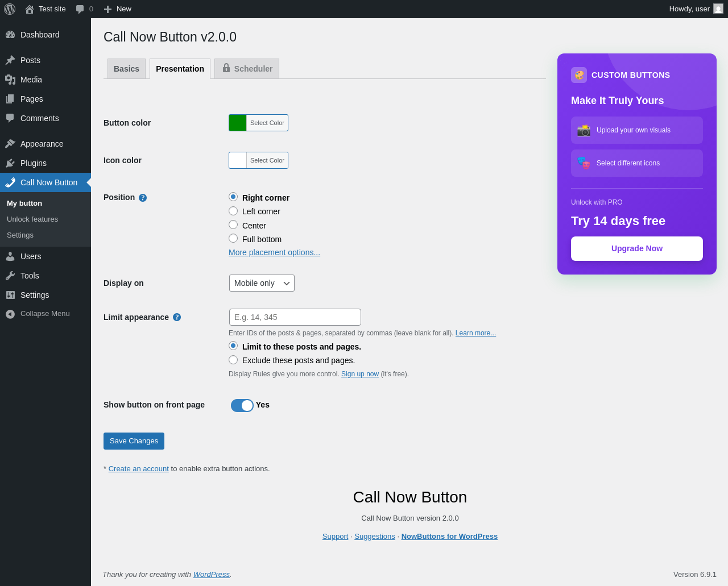Screen dimensions: 728x586
Task: Select the Center position option
Action: click(x=233, y=225)
